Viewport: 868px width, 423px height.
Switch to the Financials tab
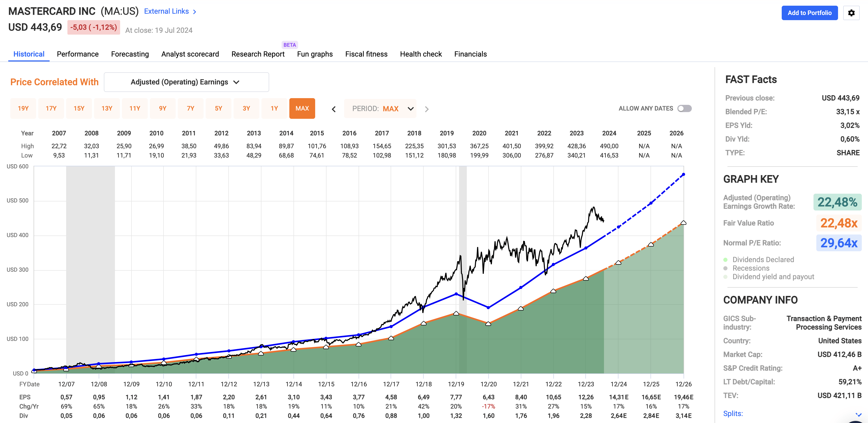pos(470,54)
